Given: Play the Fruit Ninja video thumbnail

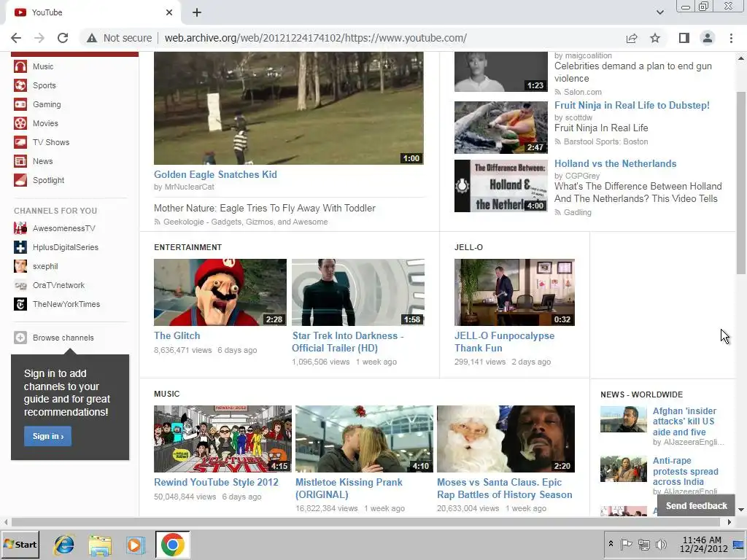Looking at the screenshot, I should pos(500,128).
